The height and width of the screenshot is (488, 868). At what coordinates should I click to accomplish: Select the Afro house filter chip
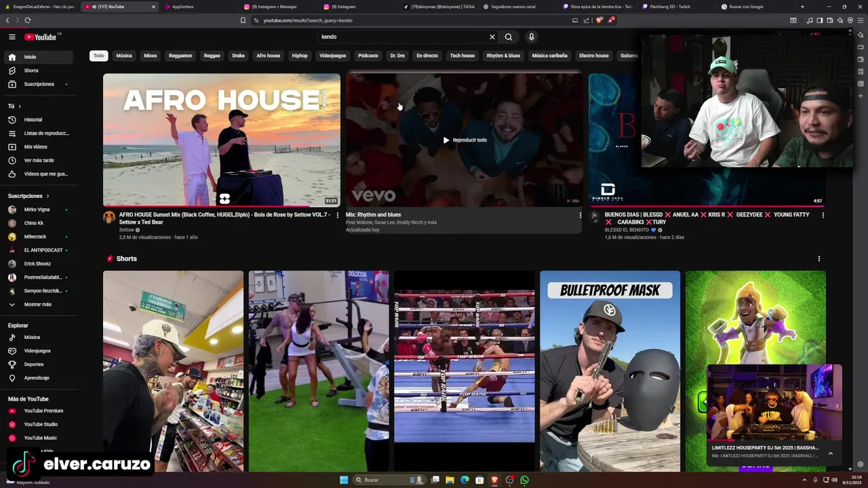click(268, 56)
